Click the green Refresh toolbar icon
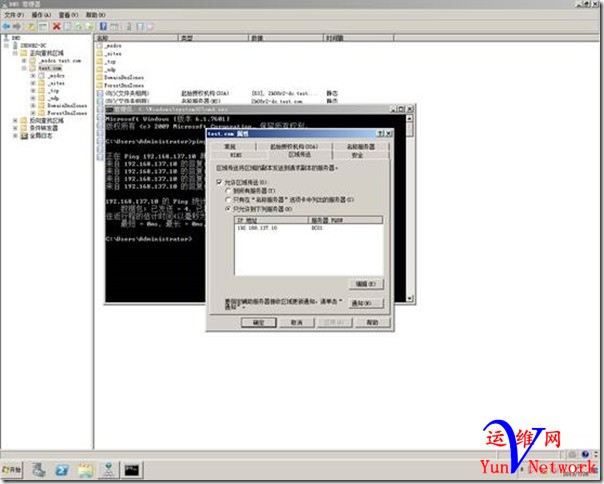The width and height of the screenshot is (604, 484). click(x=79, y=26)
